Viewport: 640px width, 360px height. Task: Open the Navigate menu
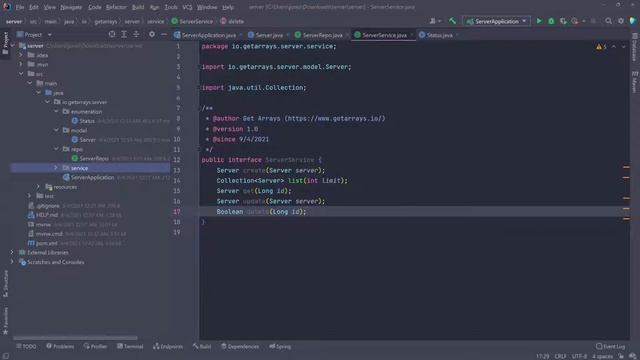pyautogui.click(x=71, y=7)
